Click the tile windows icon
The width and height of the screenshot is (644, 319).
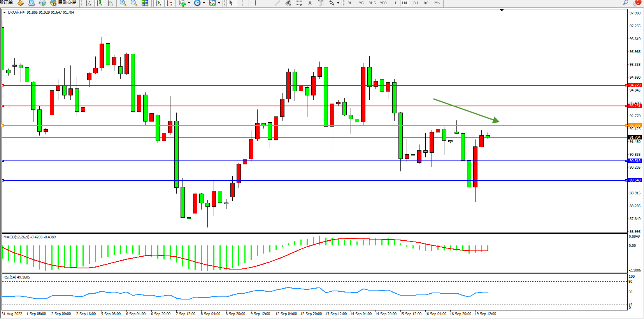point(145,3)
